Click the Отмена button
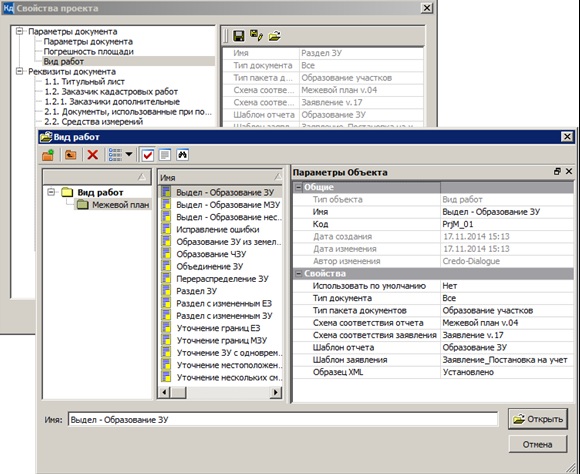Screen dimensions: 580x474 (x=538, y=444)
